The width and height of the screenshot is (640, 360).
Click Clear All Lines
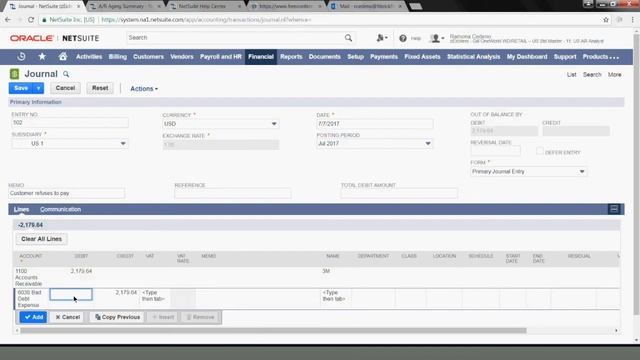[x=41, y=239]
